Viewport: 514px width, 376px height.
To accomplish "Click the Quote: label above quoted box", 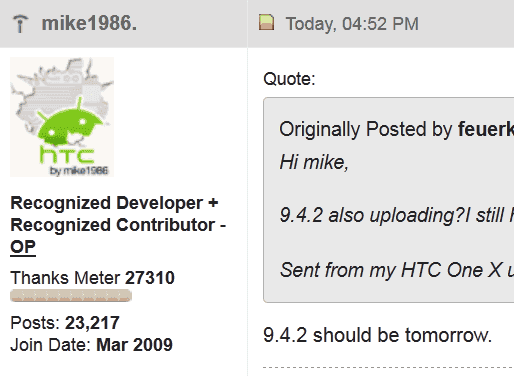I will (x=289, y=79).
